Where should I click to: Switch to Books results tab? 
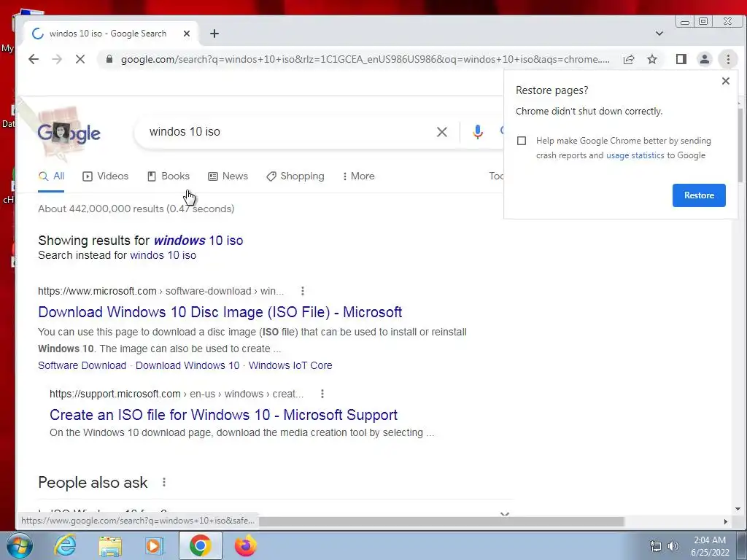pos(169,176)
